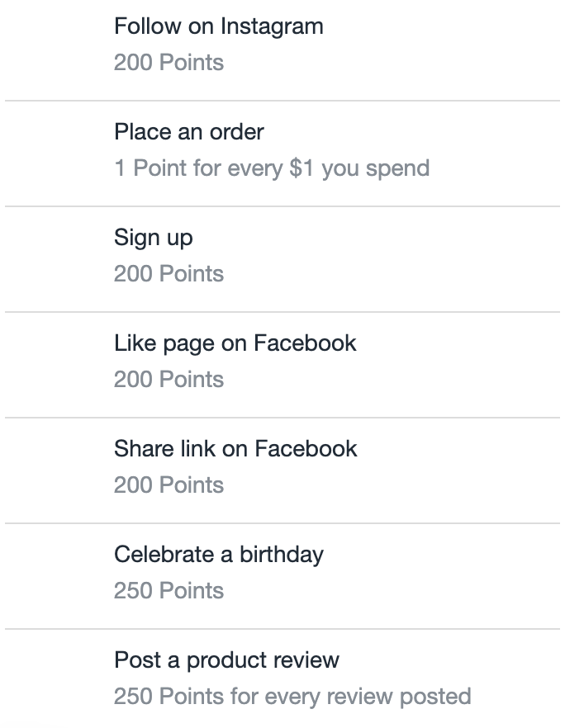Choose Like page on Facebook
Image resolution: width=565 pixels, height=728 pixels.
pyautogui.click(x=282, y=365)
